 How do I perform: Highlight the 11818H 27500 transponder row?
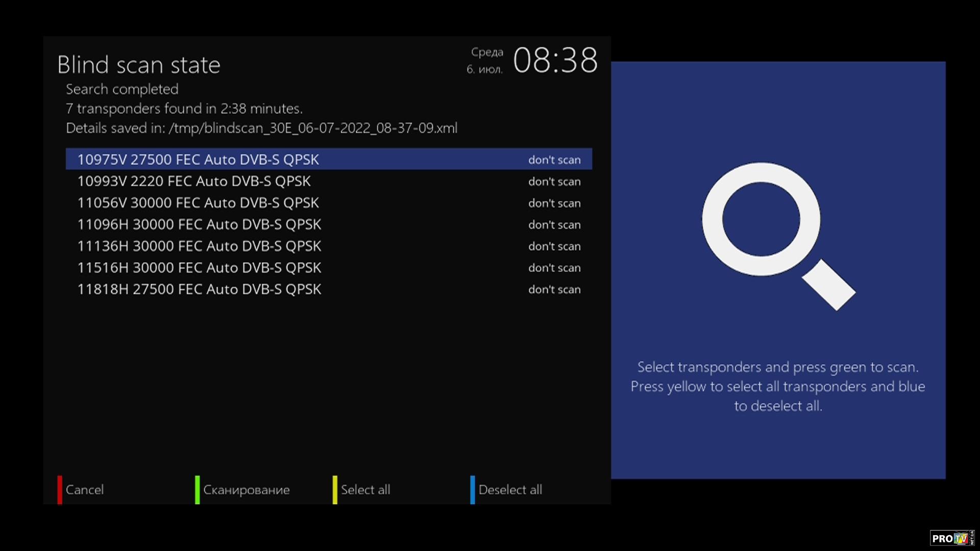tap(329, 289)
